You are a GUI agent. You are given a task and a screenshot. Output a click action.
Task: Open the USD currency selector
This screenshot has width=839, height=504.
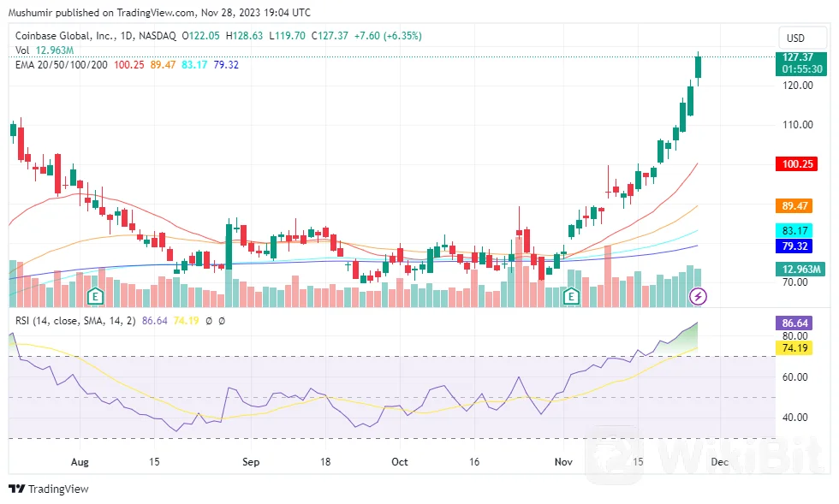795,39
